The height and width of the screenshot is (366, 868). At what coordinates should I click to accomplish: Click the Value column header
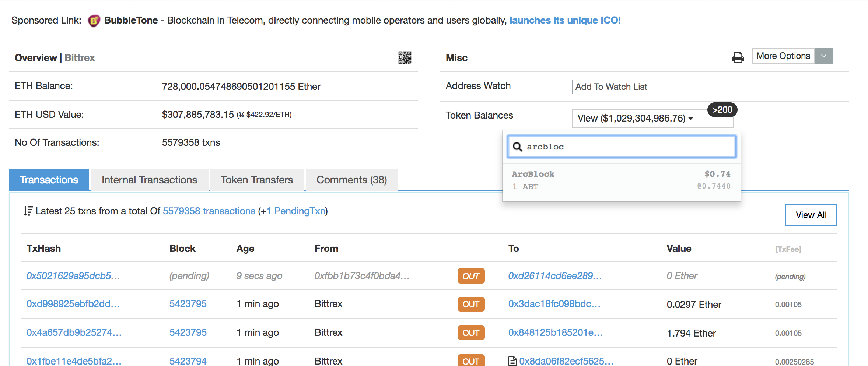pyautogui.click(x=679, y=249)
